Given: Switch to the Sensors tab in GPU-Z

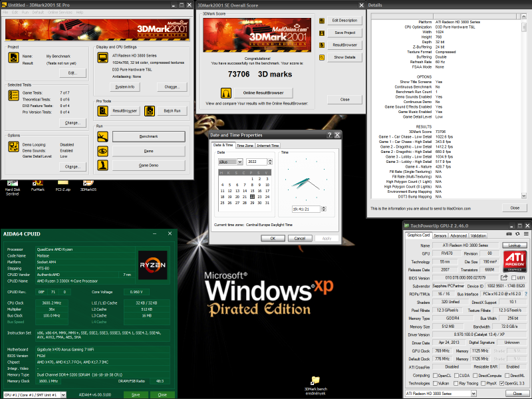Looking at the screenshot, I should [440, 235].
